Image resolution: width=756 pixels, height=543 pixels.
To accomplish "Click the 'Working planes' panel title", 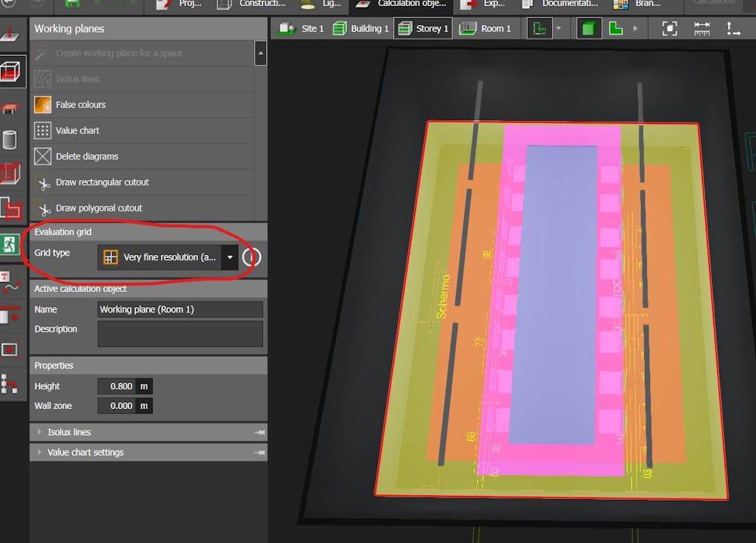I will point(70,29).
